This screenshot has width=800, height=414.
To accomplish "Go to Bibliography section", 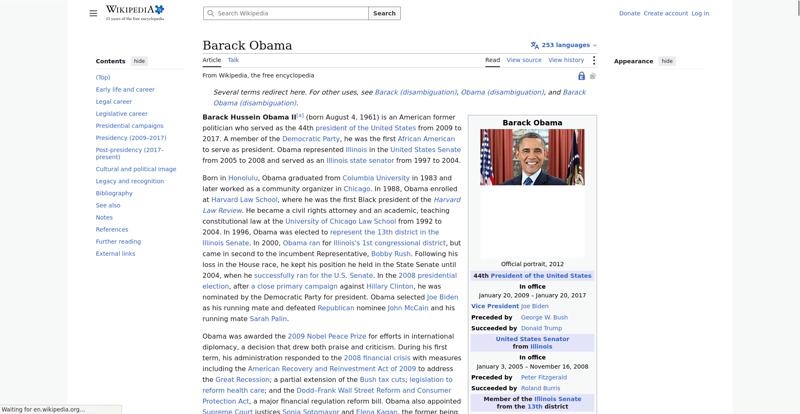I will point(114,193).
